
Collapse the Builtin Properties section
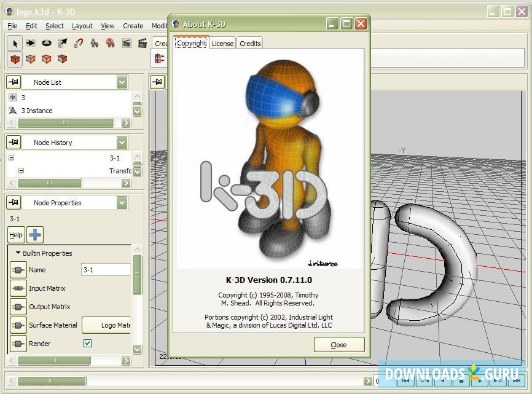(18, 253)
